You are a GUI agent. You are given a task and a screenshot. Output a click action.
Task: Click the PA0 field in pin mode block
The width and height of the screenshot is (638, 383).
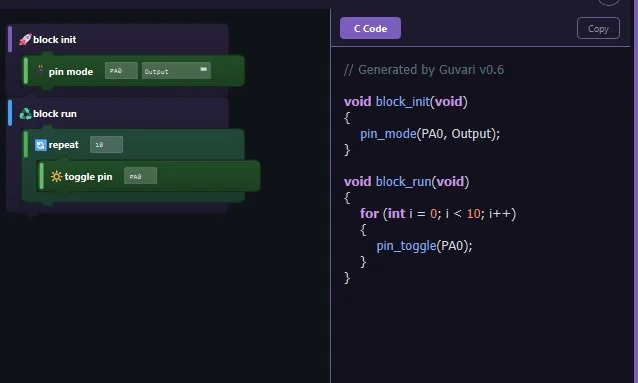pos(121,71)
